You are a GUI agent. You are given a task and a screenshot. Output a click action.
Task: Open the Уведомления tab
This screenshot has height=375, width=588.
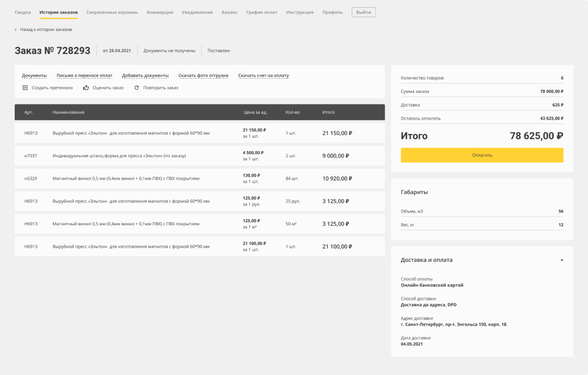pyautogui.click(x=197, y=12)
